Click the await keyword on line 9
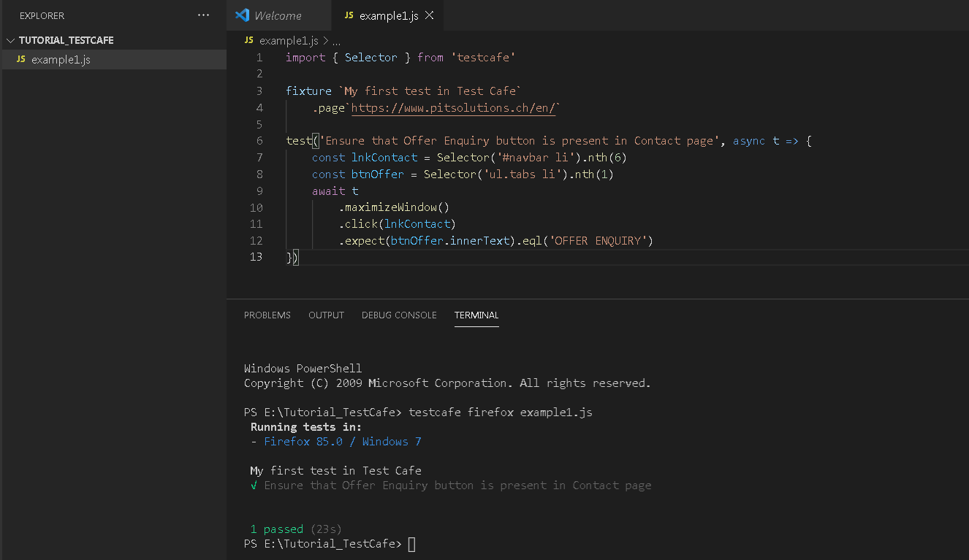Image resolution: width=969 pixels, height=560 pixels. (328, 191)
